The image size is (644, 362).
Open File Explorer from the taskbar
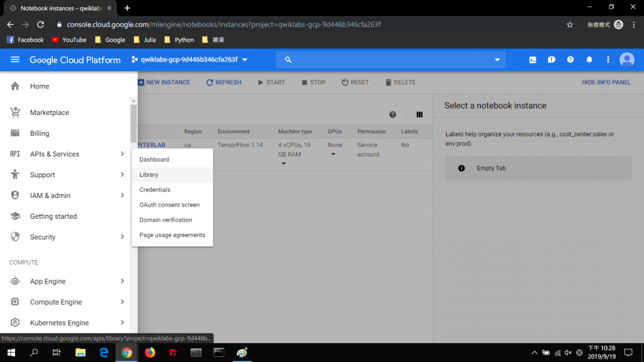click(x=80, y=353)
